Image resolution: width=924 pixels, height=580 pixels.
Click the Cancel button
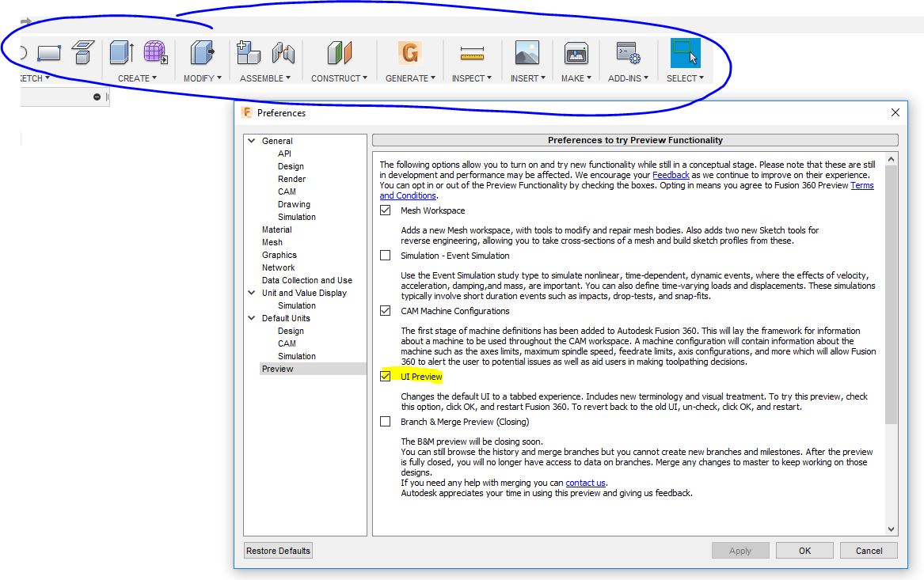click(x=869, y=551)
